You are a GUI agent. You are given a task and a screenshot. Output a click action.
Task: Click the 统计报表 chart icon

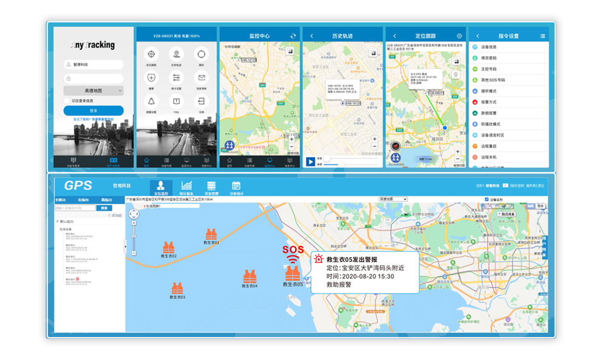coord(186,186)
